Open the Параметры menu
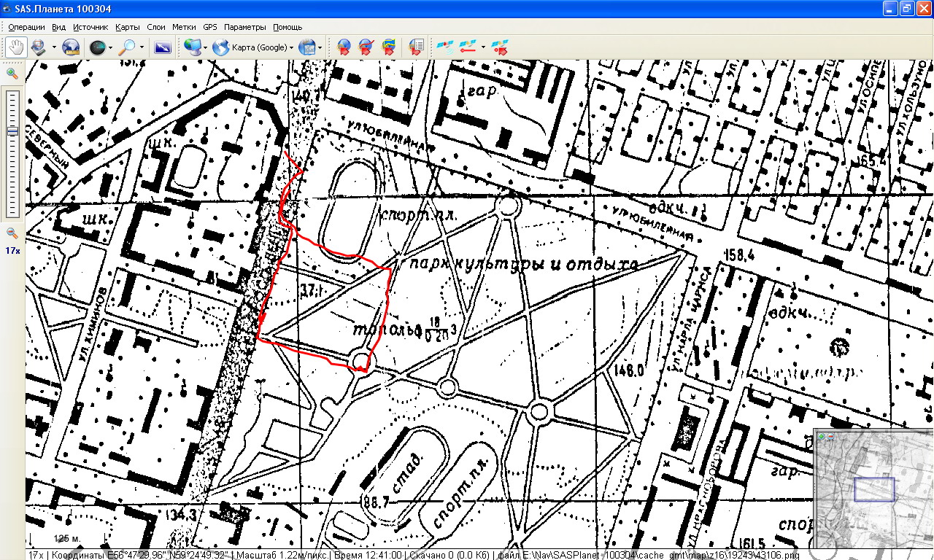 tap(245, 27)
